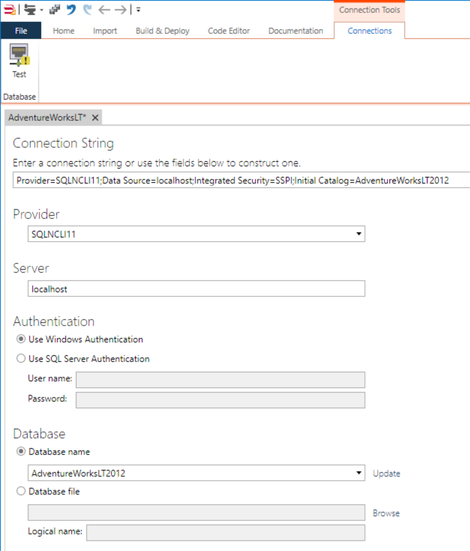Click the Browse button for database file
Screen dimensions: 470x551
(x=386, y=513)
